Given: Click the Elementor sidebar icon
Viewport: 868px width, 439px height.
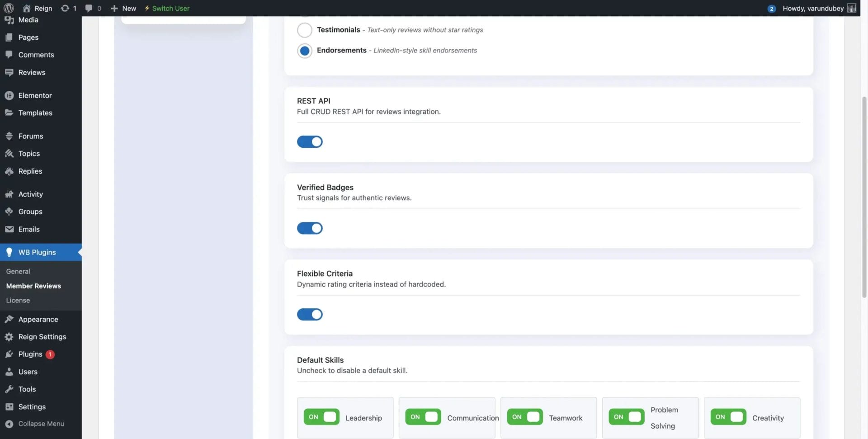Looking at the screenshot, I should (x=9, y=95).
